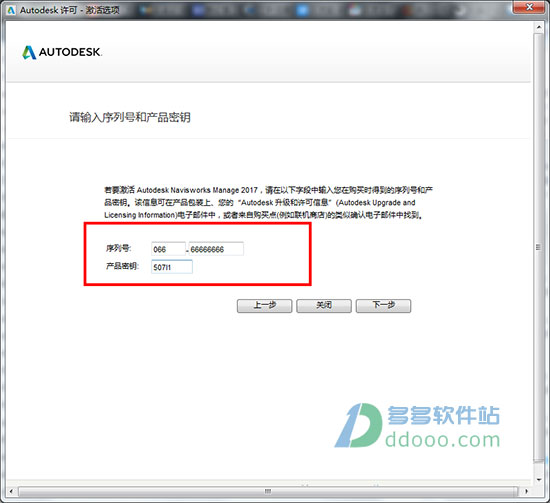Click the 上一步 (Back) button
The height and width of the screenshot is (503, 550).
click(264, 306)
